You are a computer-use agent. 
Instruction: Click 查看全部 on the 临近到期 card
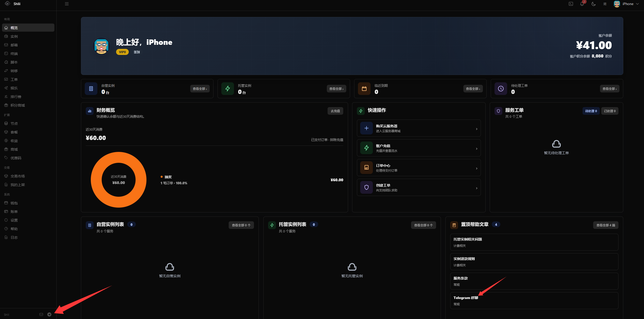click(473, 89)
